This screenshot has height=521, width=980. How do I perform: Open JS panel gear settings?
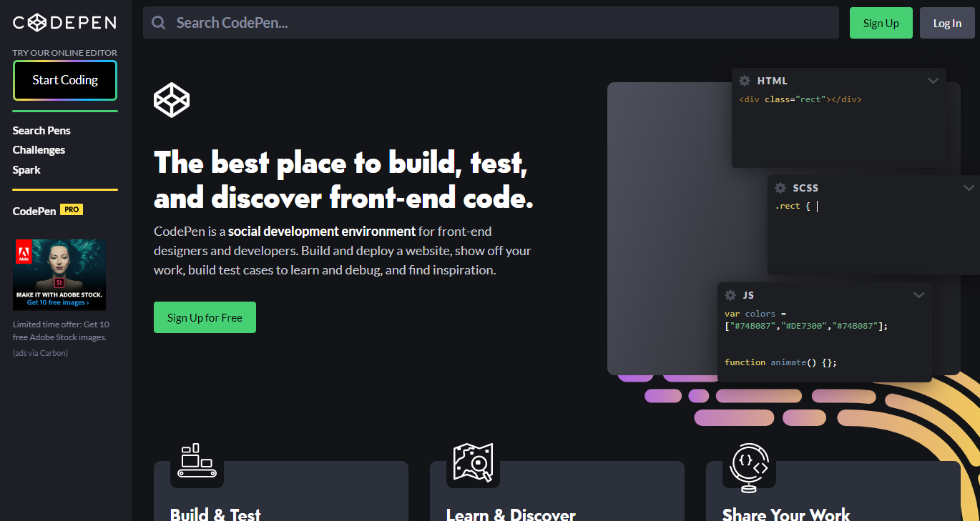coord(730,295)
